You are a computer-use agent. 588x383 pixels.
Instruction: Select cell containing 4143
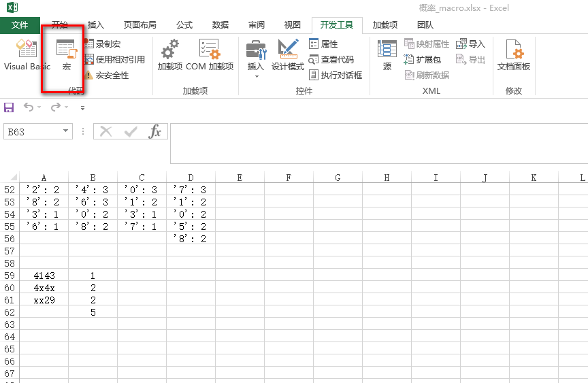pos(44,276)
